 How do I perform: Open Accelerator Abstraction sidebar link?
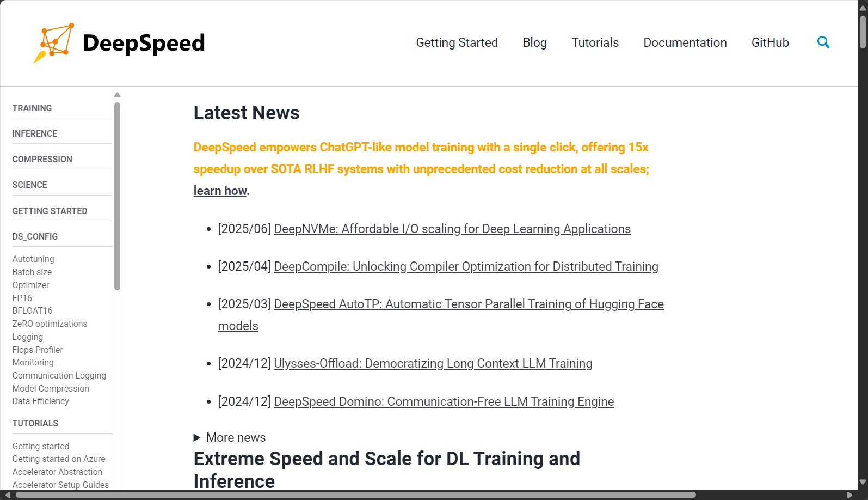(57, 472)
